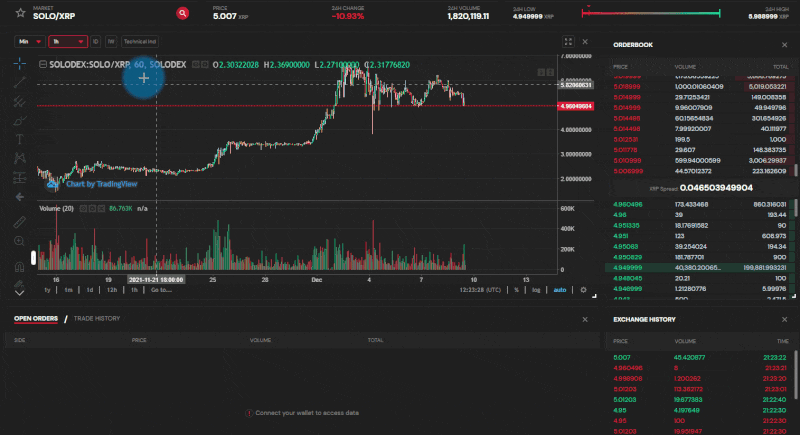
Task: Select the 4.951335 buy order price
Action: click(626, 225)
